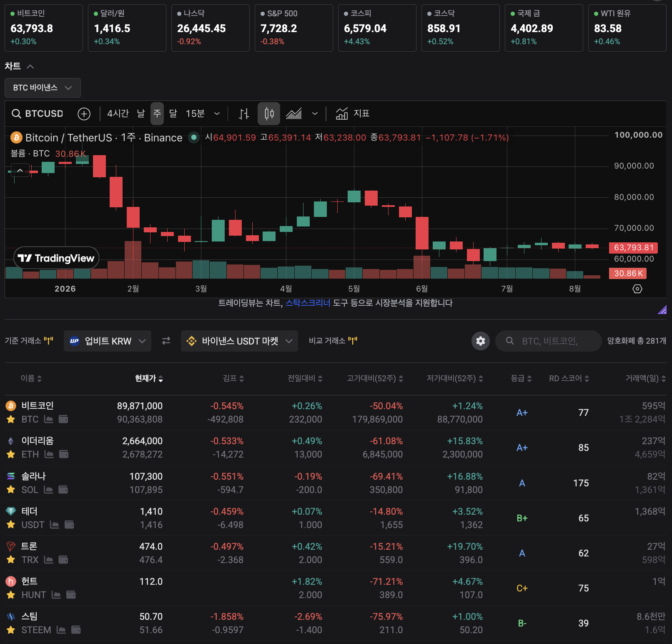The height and width of the screenshot is (644, 672).
Task: Open the wallet icon in BTC row
Action: [x=63, y=419]
